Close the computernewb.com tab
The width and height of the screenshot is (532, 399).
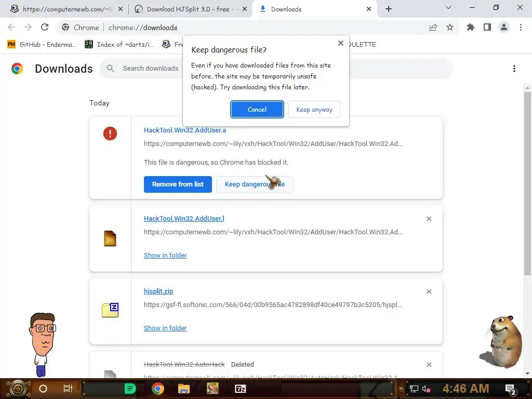tap(121, 9)
